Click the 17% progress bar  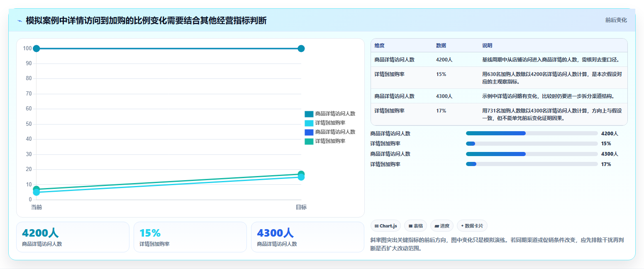pos(532,164)
